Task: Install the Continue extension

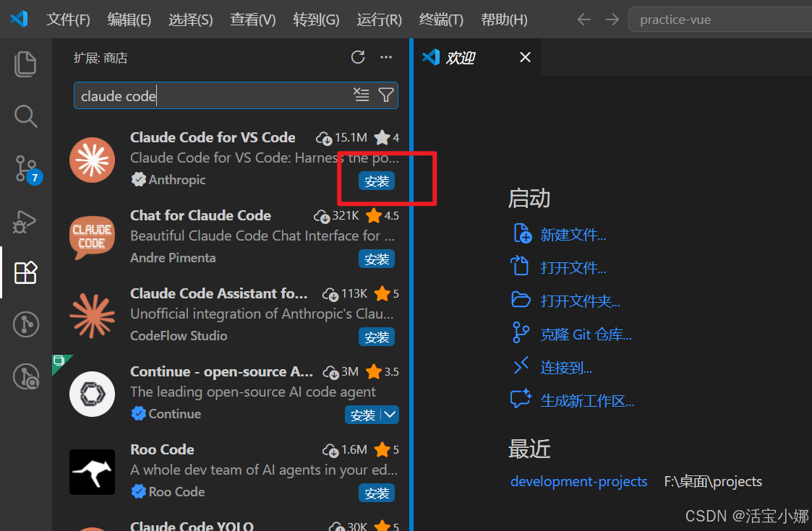Action: (362, 415)
